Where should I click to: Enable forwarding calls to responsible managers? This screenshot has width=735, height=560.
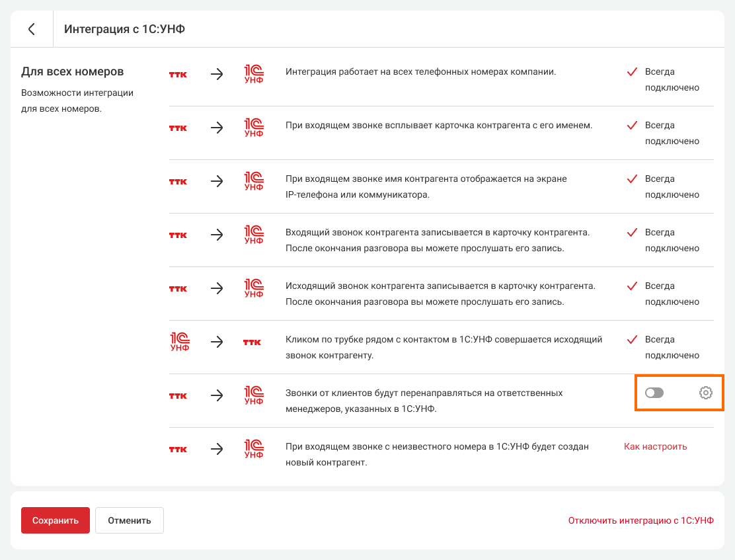click(x=654, y=393)
